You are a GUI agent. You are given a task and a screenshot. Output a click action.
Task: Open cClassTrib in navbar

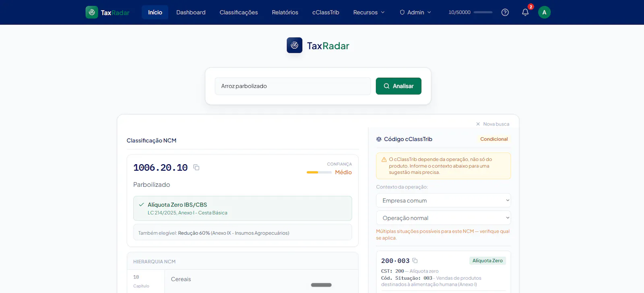pos(326,12)
